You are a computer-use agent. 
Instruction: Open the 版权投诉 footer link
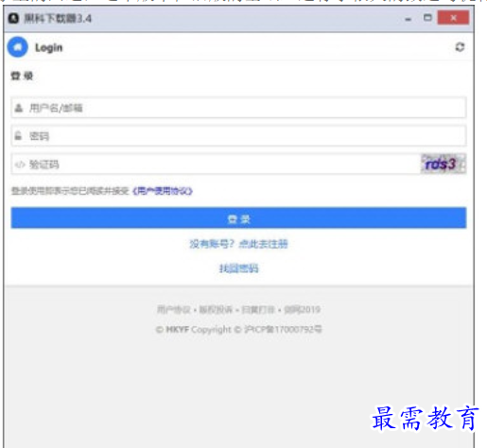tap(216, 310)
